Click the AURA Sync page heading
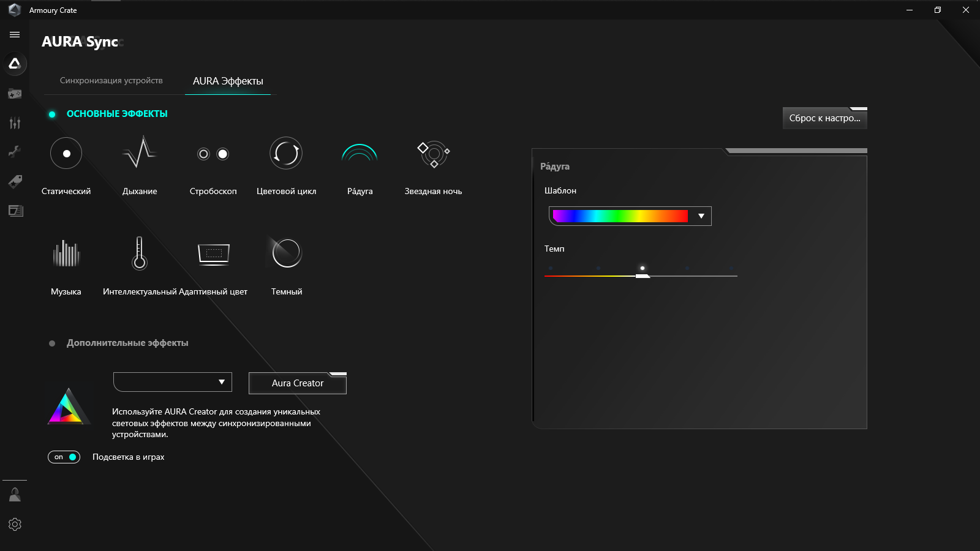 click(x=80, y=42)
